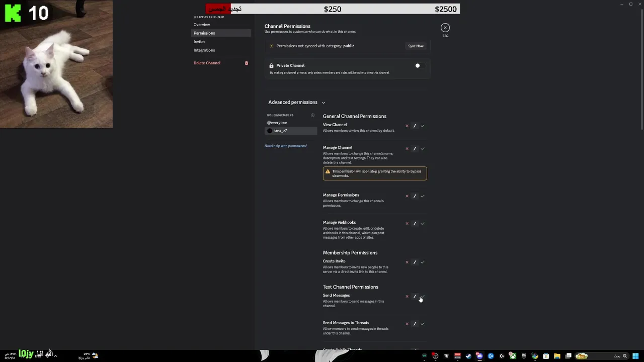The width and height of the screenshot is (644, 362).
Task: Deny the Manage Channel permission
Action: point(407,149)
